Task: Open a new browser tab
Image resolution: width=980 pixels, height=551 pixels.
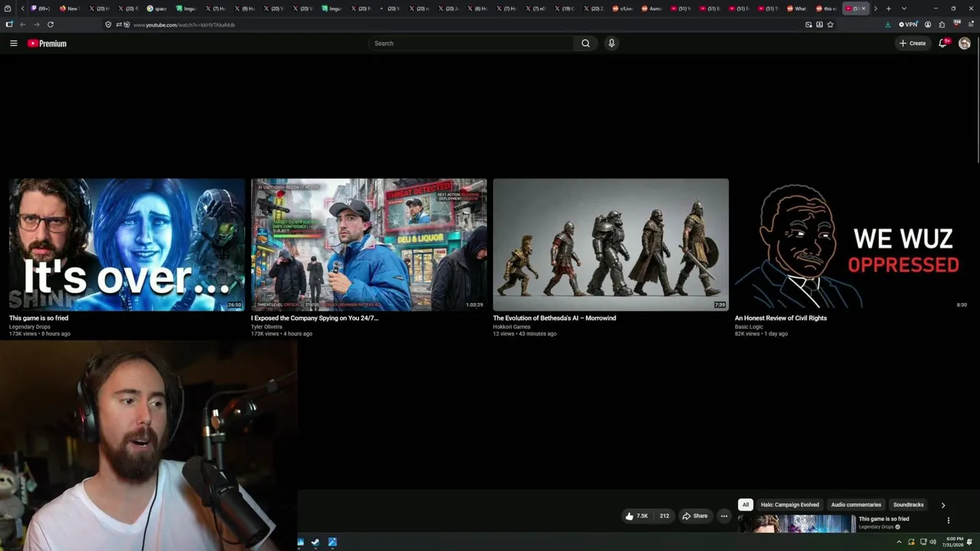Action: (888, 8)
